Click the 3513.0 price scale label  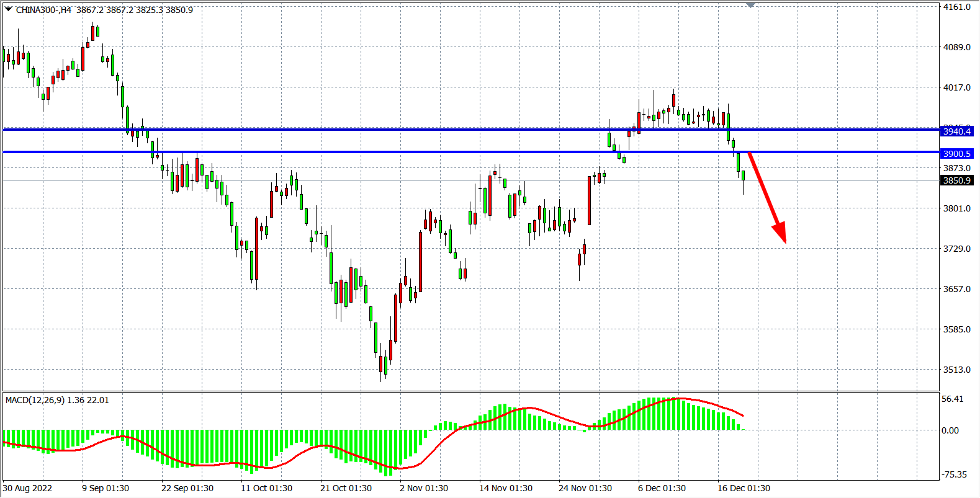956,370
